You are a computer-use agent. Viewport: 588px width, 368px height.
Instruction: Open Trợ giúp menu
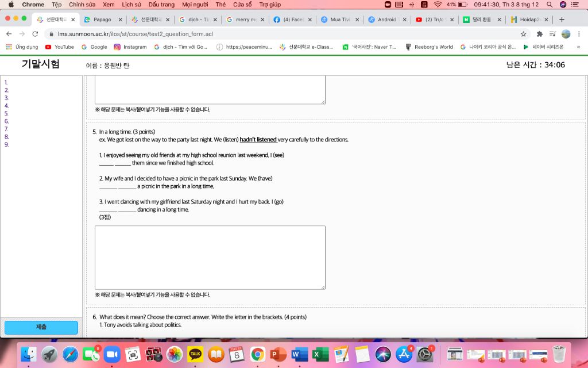pos(270,5)
